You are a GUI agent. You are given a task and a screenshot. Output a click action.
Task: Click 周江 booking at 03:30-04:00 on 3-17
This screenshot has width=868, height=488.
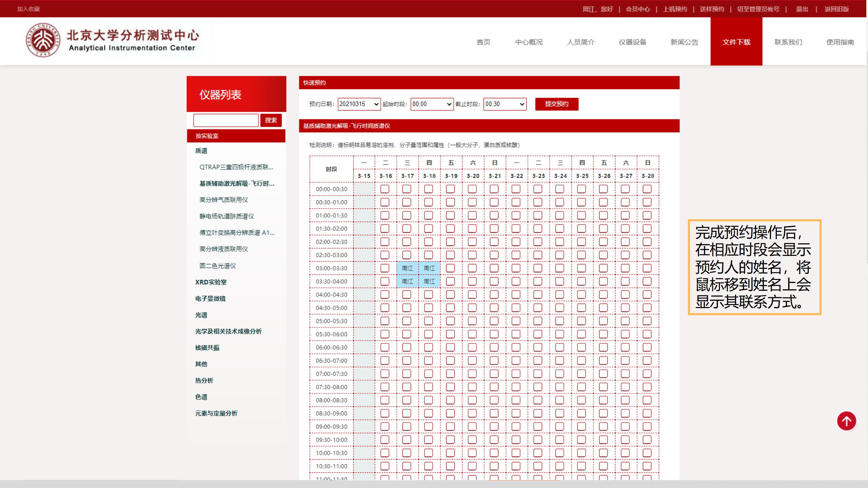[x=408, y=282]
